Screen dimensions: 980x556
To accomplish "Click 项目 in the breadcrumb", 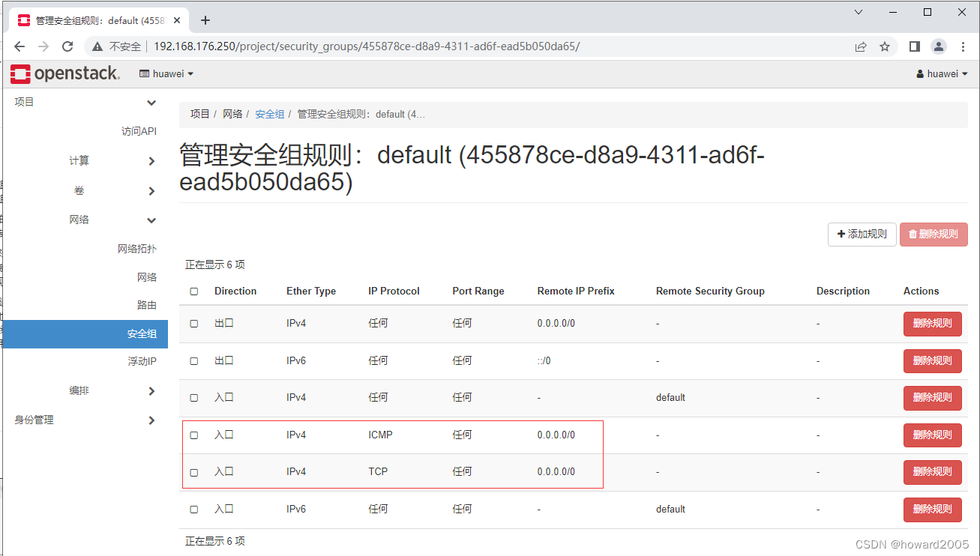I will 199,114.
